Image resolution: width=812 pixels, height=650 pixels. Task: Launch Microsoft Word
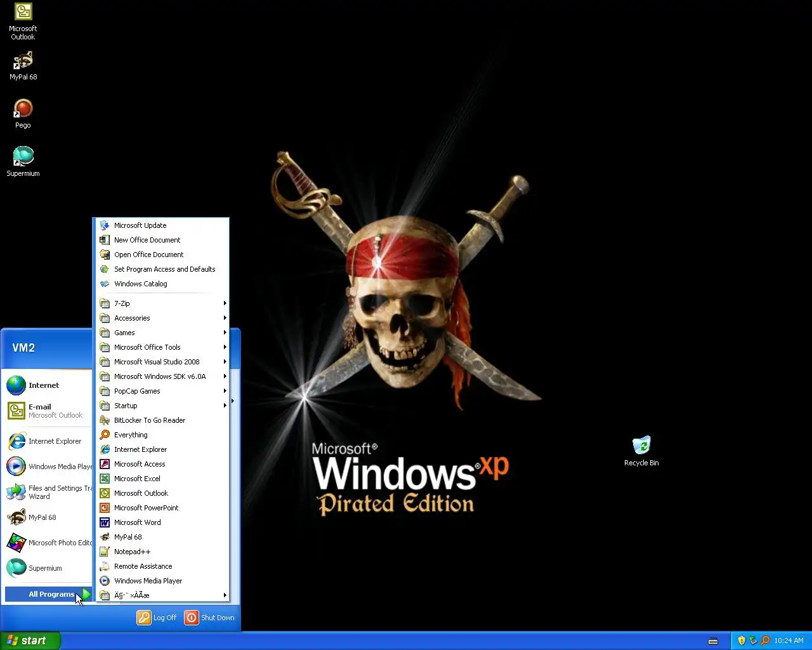click(162, 522)
